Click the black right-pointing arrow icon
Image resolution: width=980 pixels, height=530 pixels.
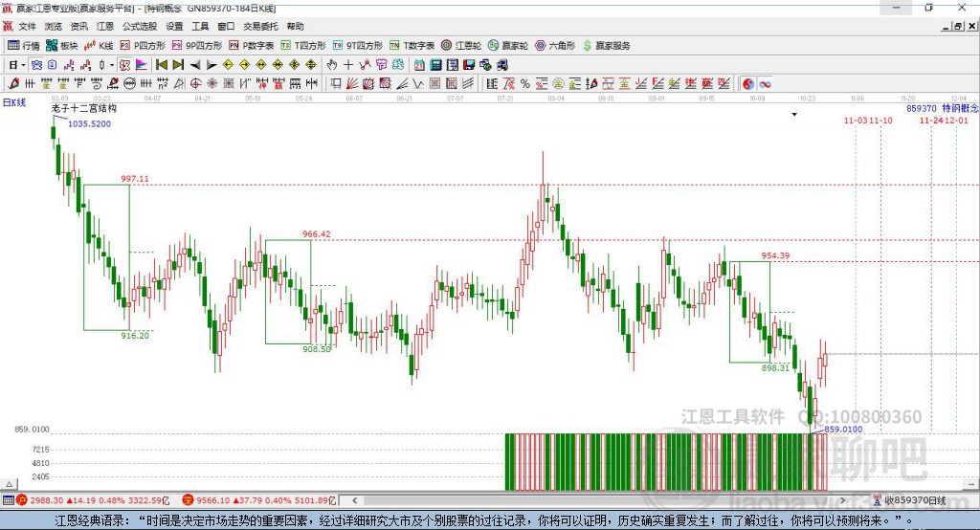point(212,64)
